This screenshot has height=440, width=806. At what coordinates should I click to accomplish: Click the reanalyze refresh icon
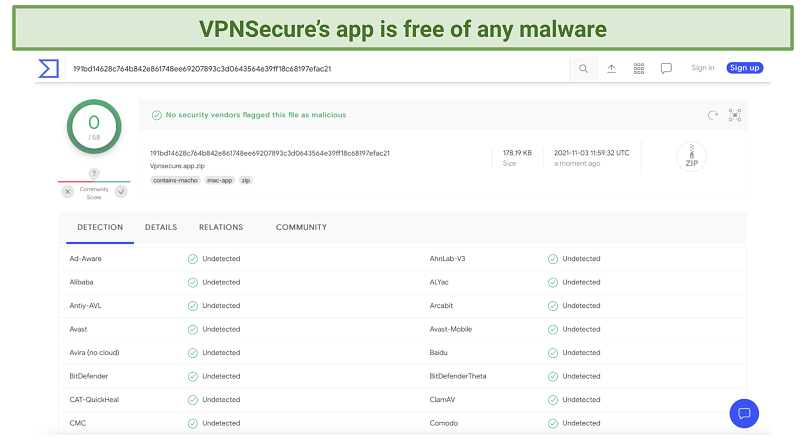click(712, 115)
